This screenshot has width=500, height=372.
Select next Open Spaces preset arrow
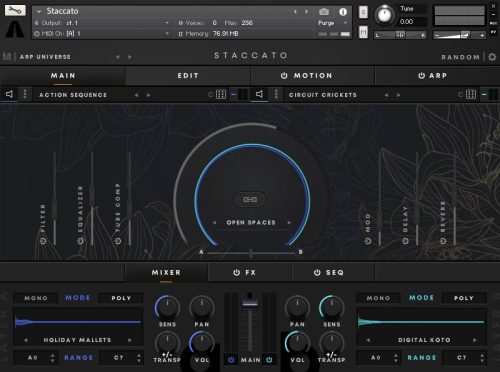pos(289,222)
